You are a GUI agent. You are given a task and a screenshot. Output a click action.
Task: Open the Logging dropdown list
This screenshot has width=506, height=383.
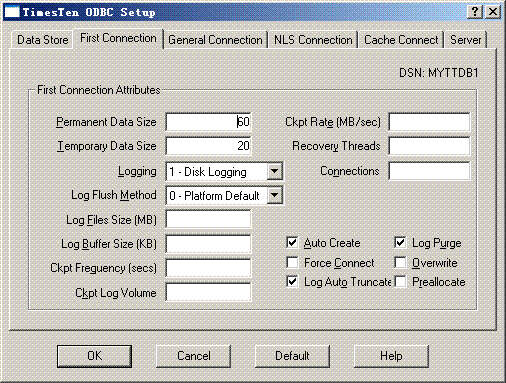click(274, 171)
